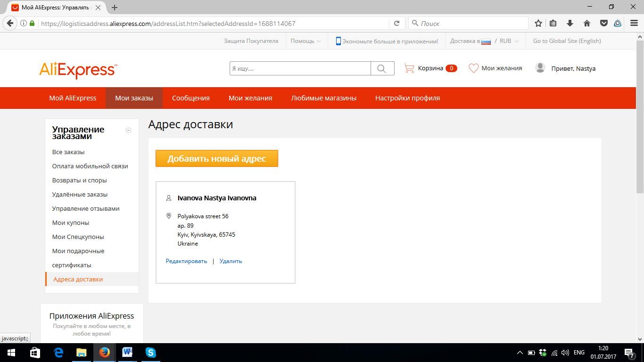Screen dimensions: 644x362
Task: Click the Доставка в country selector
Action: (x=471, y=41)
